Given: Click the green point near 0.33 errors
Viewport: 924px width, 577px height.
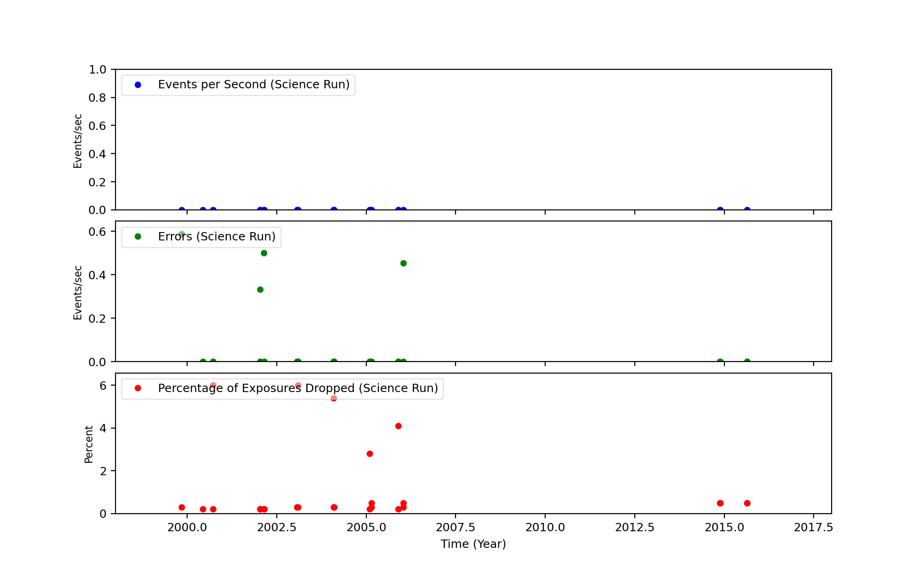Looking at the screenshot, I should (260, 289).
